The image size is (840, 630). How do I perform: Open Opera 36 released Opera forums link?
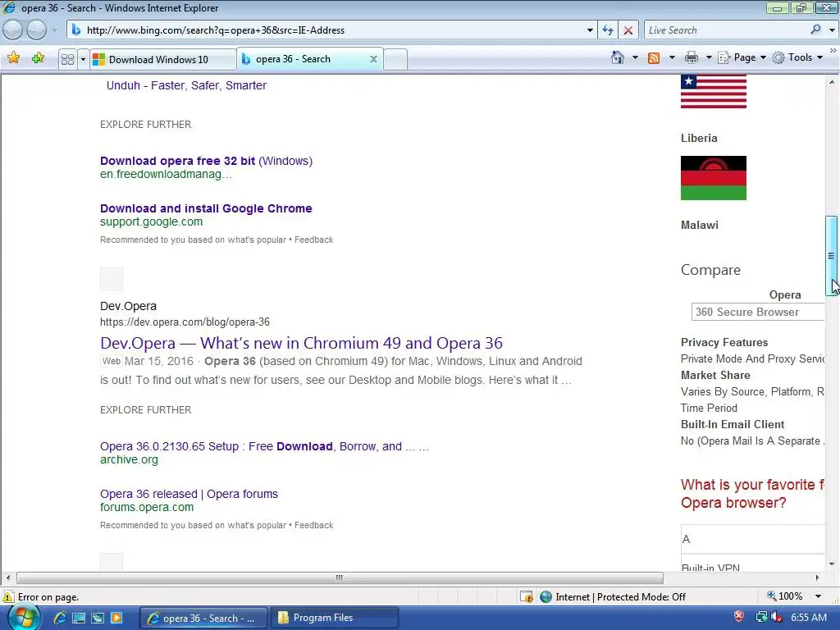coord(189,494)
